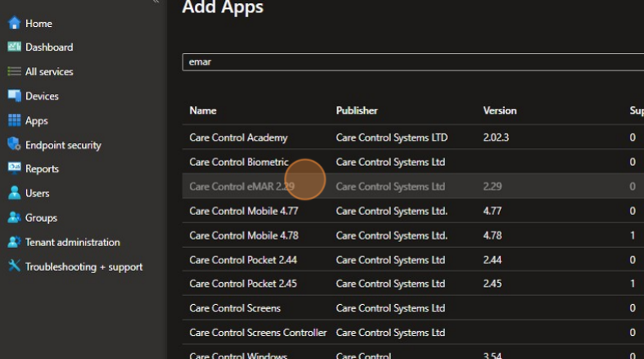Click the Troubleshooting + support wrench icon

coord(14,267)
